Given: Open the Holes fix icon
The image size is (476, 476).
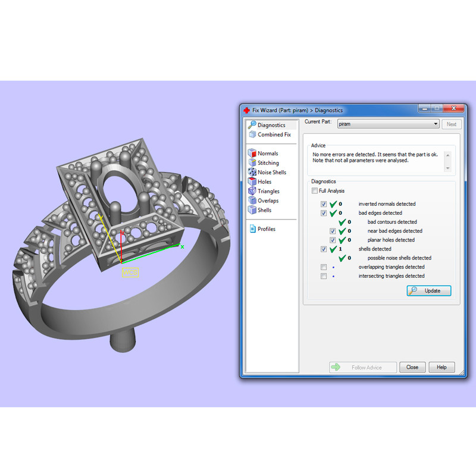Looking at the screenshot, I should (252, 182).
